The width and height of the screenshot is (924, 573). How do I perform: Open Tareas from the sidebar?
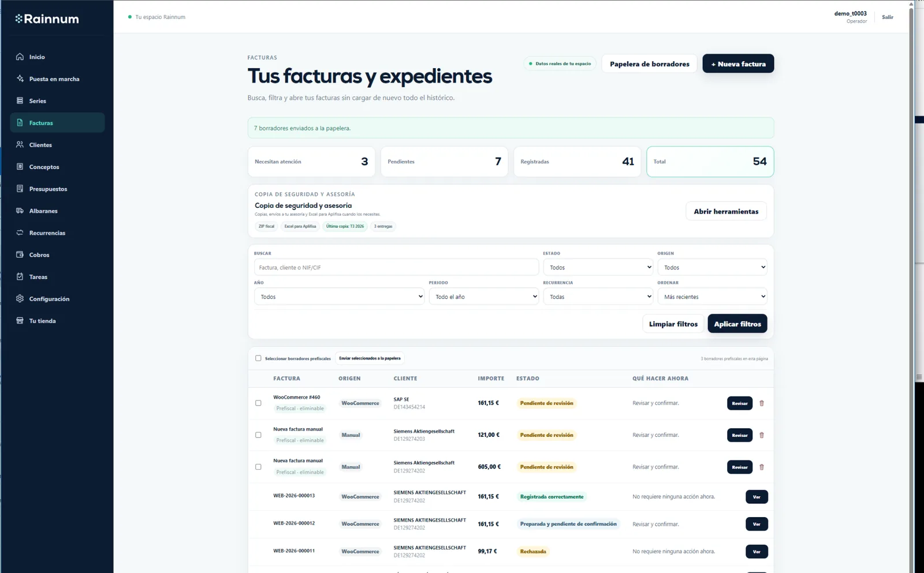57,276
